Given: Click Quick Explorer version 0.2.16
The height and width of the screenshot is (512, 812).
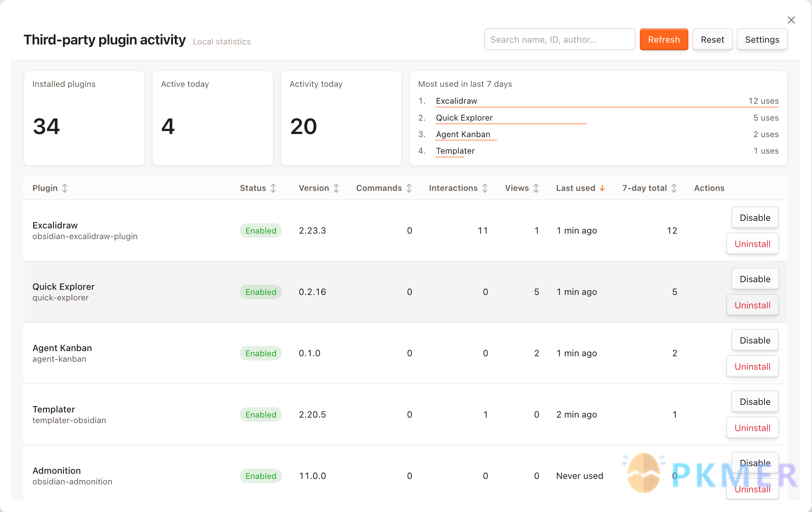Looking at the screenshot, I should pos(312,292).
